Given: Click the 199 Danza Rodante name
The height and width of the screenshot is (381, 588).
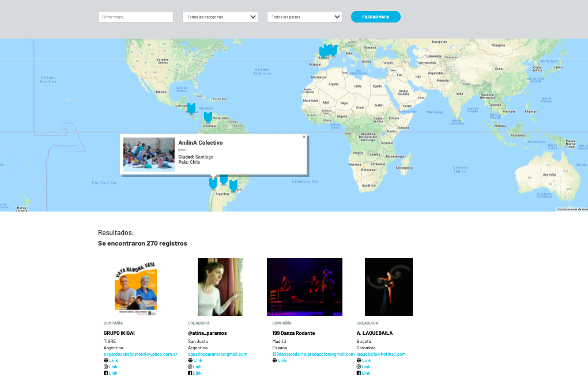Looking at the screenshot, I should (x=293, y=333).
